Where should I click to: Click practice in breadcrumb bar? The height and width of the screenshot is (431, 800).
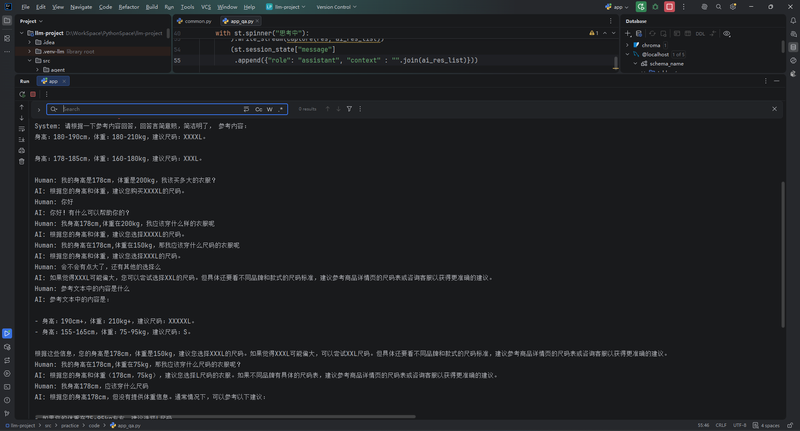click(70, 425)
